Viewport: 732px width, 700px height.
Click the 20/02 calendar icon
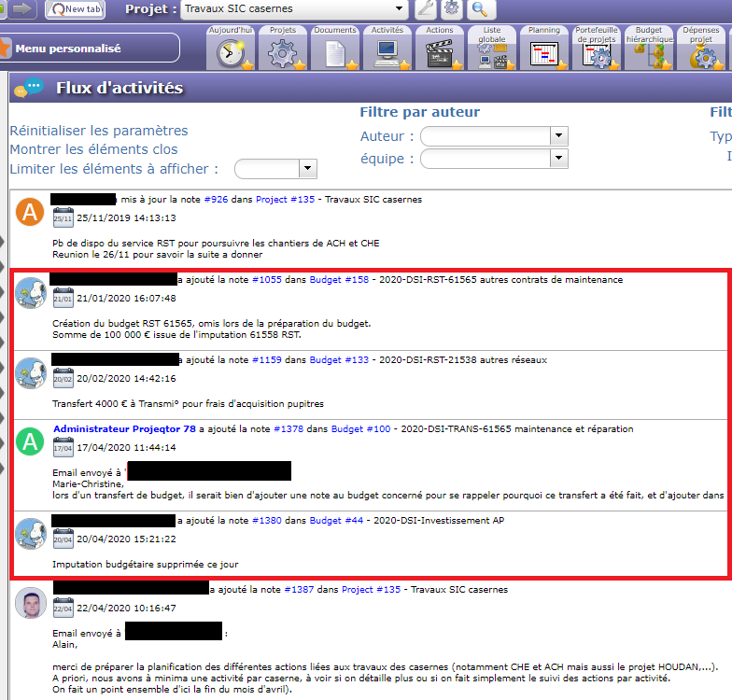tap(63, 378)
